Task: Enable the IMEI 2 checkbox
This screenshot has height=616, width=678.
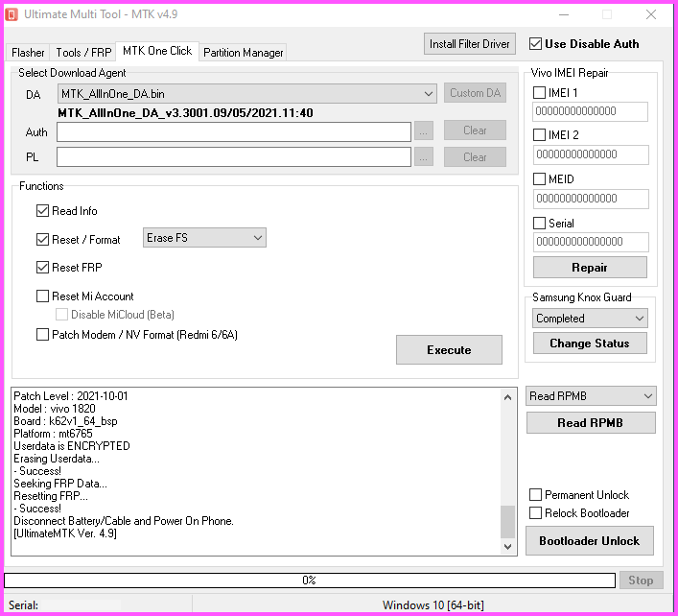Action: pos(539,135)
